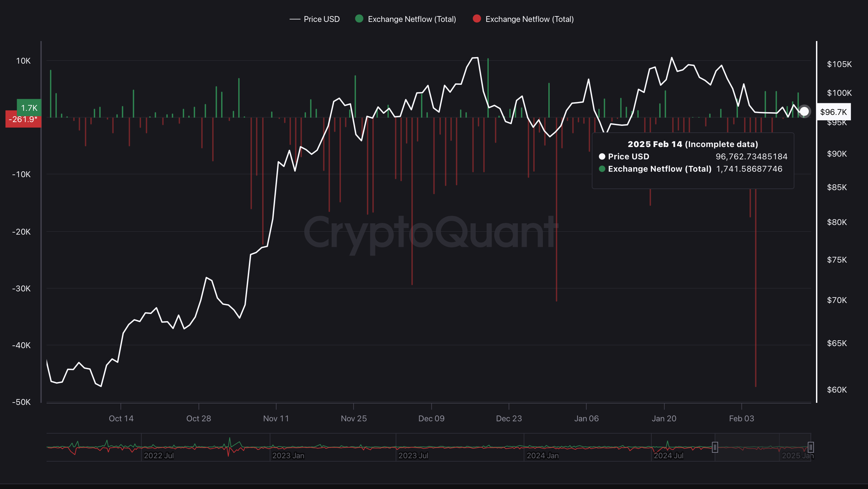The height and width of the screenshot is (489, 868).
Task: Click the white Price USD line symbol in legend
Action: (x=294, y=19)
